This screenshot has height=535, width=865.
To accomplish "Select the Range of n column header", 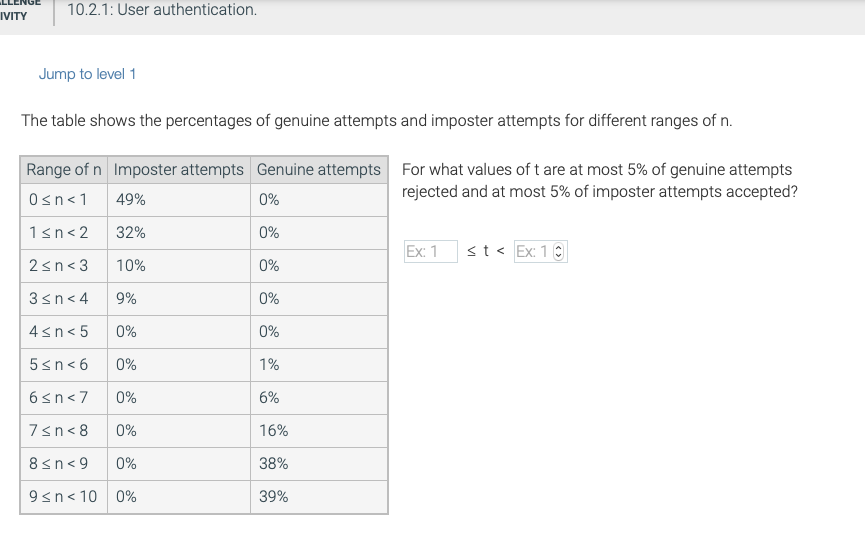I will [64, 169].
